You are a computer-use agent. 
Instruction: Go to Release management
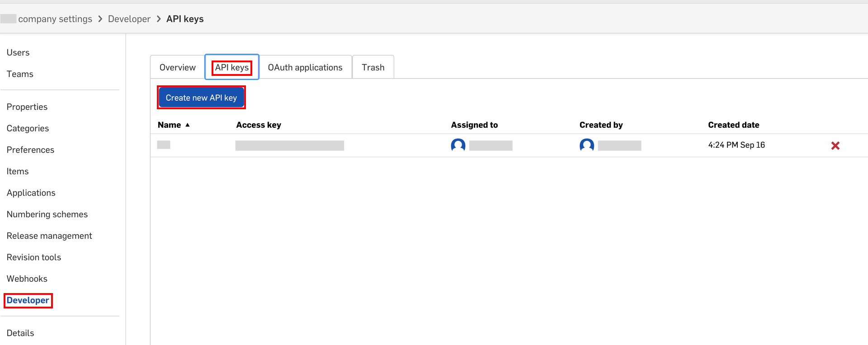(49, 236)
